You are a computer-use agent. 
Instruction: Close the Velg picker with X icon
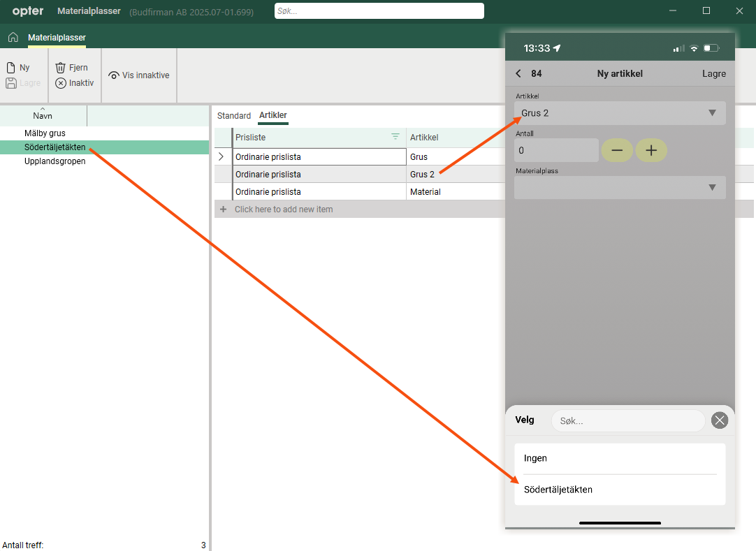point(719,420)
